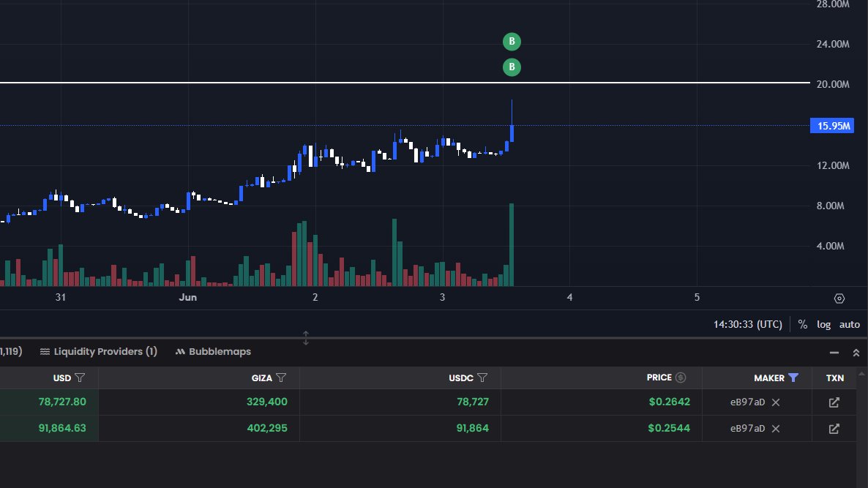The width and height of the screenshot is (868, 488).
Task: Toggle the PRICE dollar-sign display mode
Action: coord(681,377)
